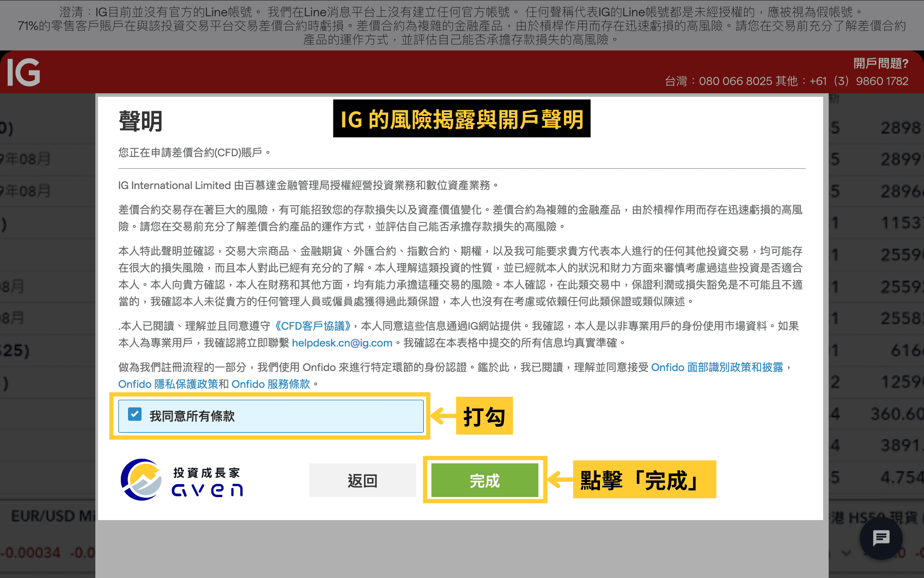Open the live chat bubble icon
Viewport: 924px width, 578px height.
point(881,538)
